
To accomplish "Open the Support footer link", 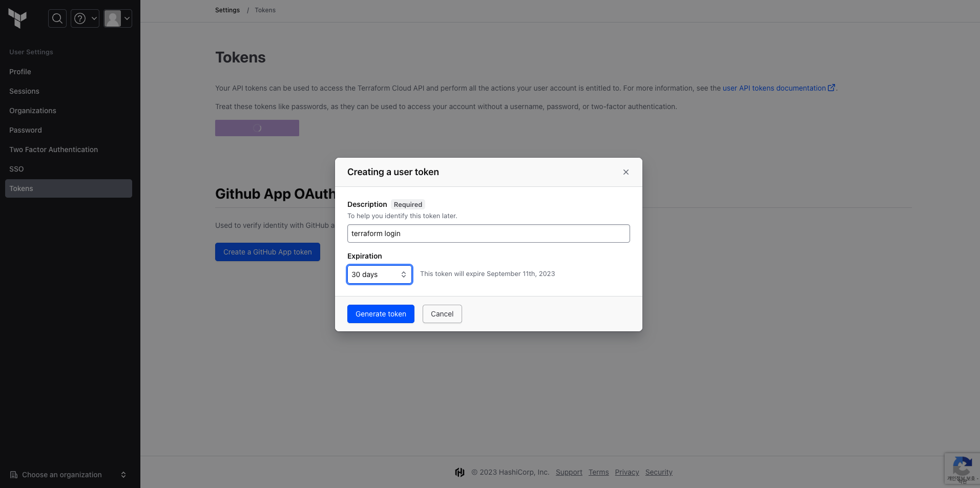I will click(x=569, y=472).
